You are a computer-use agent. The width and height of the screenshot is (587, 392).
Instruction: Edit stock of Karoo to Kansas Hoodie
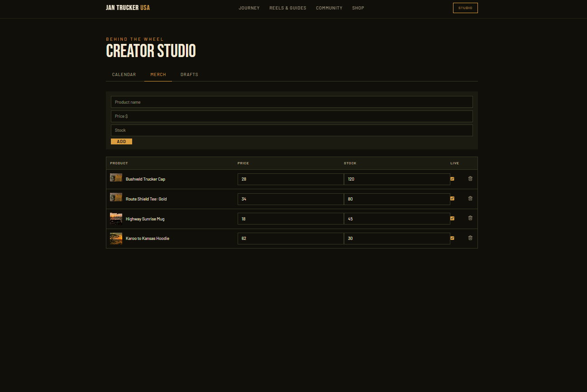click(397, 239)
